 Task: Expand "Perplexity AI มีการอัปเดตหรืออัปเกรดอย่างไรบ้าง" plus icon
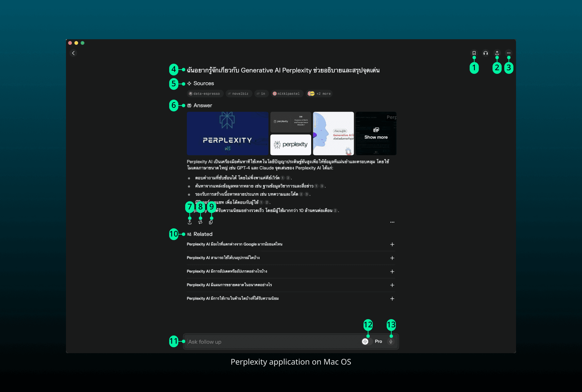click(x=392, y=271)
